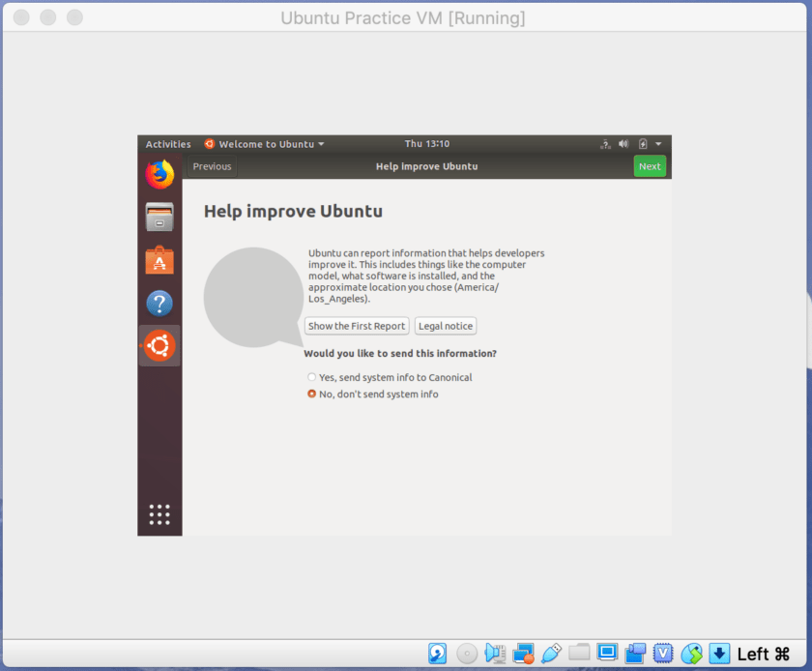The height and width of the screenshot is (671, 812).
Task: Click the network status icon in top bar
Action: pyautogui.click(x=605, y=144)
